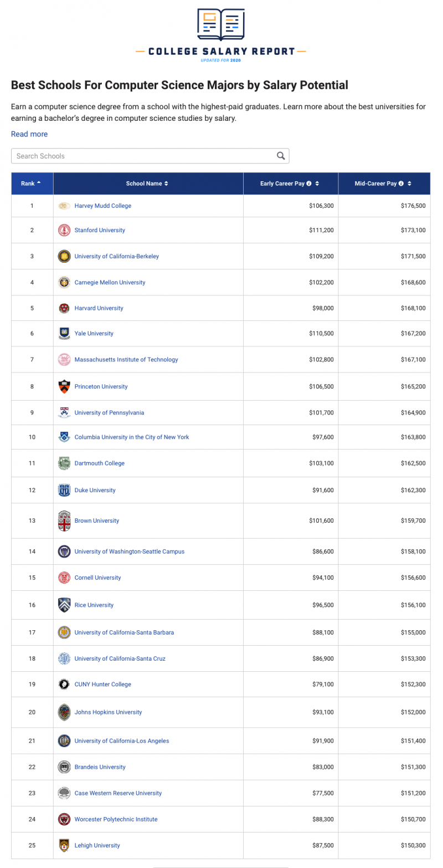Image resolution: width=443 pixels, height=868 pixels.
Task: Sort by Rank column header
Action: (x=31, y=183)
